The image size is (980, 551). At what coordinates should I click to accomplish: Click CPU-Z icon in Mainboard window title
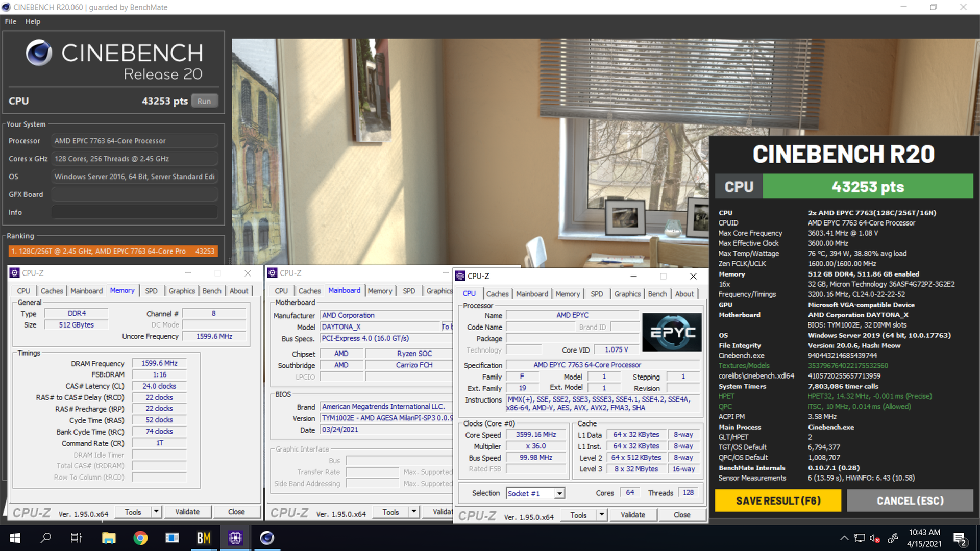tap(273, 273)
